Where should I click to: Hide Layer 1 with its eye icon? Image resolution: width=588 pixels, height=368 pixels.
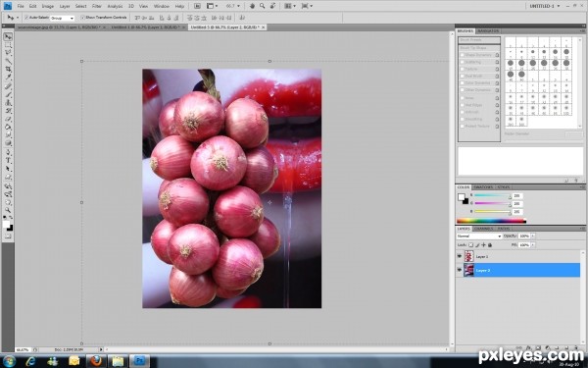click(460, 256)
